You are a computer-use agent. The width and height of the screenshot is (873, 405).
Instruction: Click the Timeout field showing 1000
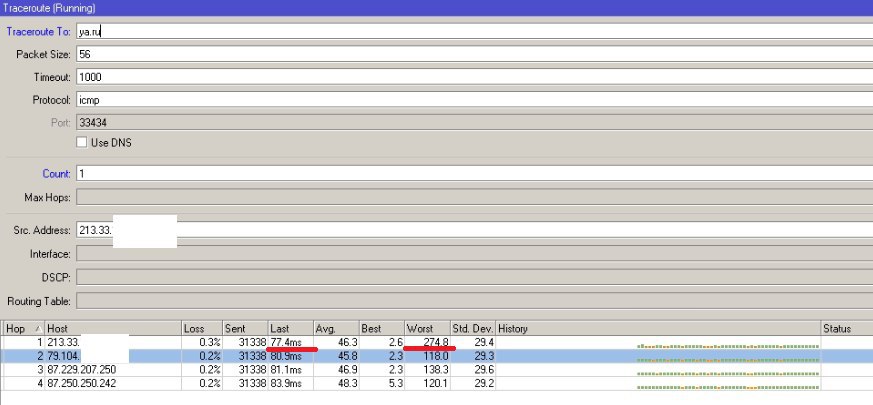click(x=474, y=77)
